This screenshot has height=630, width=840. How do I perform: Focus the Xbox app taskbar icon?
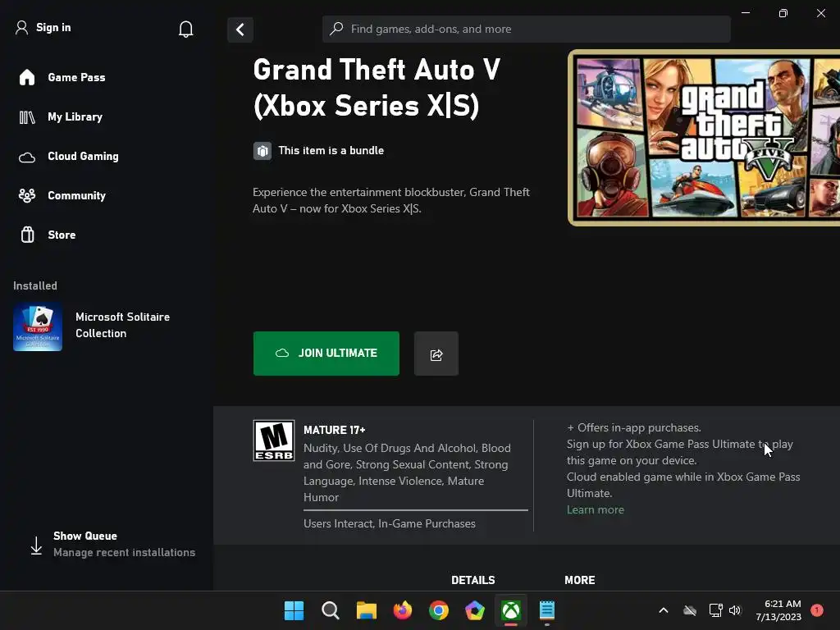pyautogui.click(x=511, y=610)
